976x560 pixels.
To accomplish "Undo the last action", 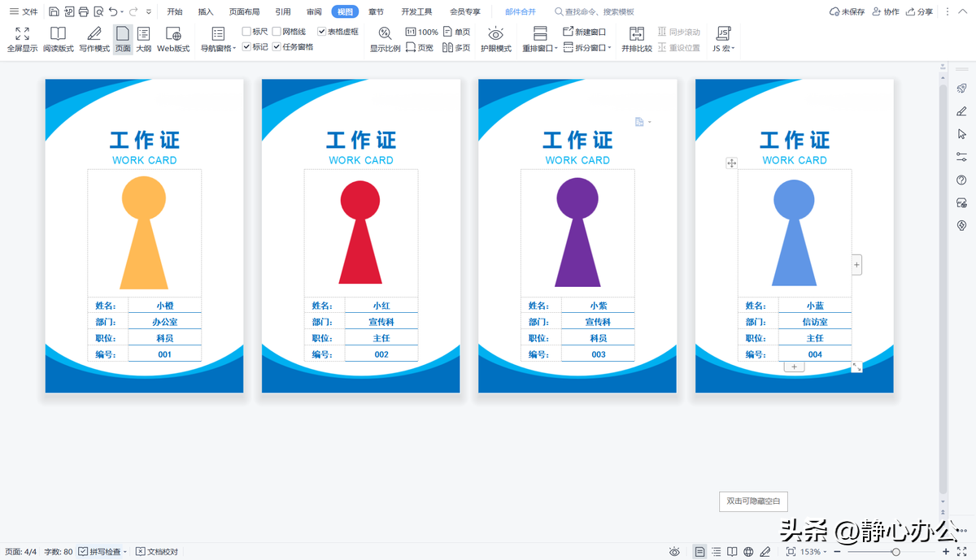I will click(x=113, y=12).
